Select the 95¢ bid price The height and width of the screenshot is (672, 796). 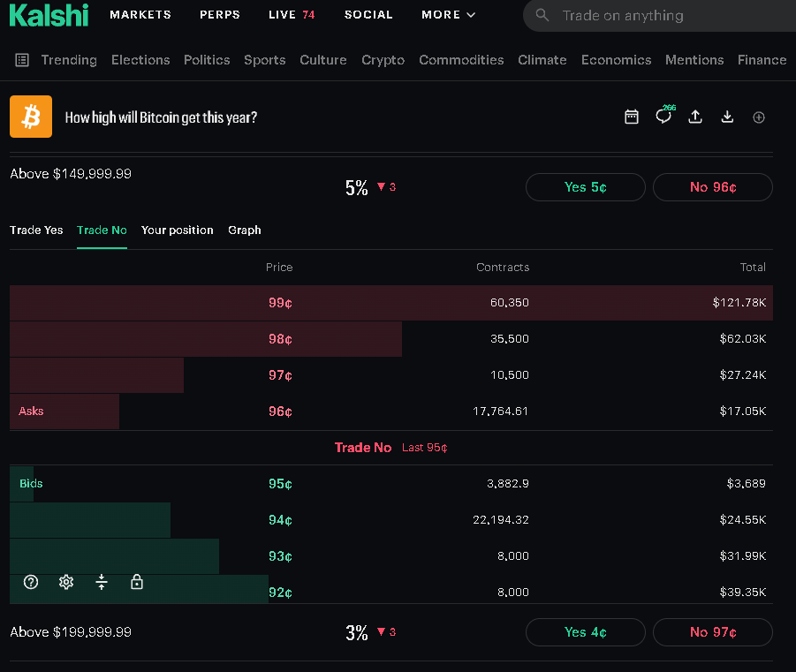pyautogui.click(x=280, y=484)
